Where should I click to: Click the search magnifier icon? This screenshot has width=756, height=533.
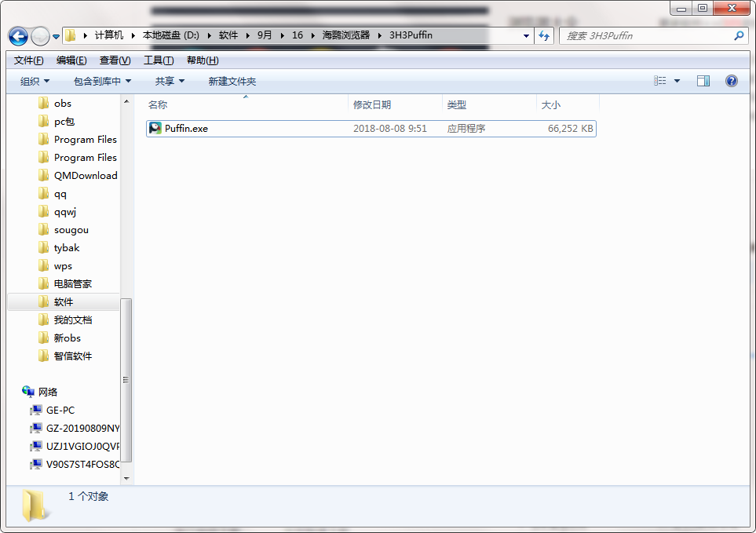(x=738, y=35)
